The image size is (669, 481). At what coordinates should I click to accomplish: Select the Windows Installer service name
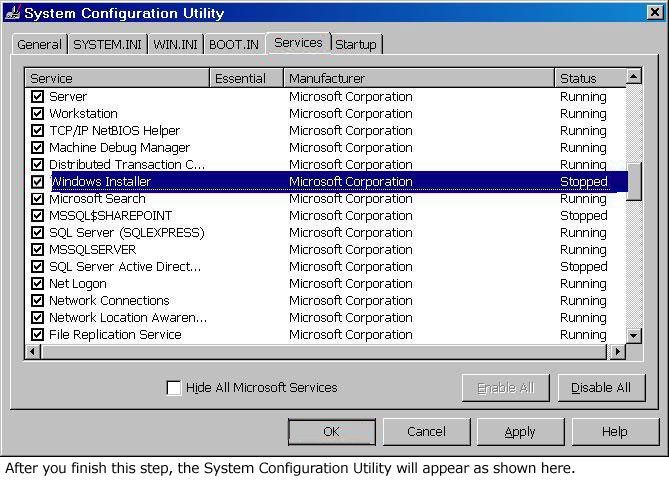100,181
